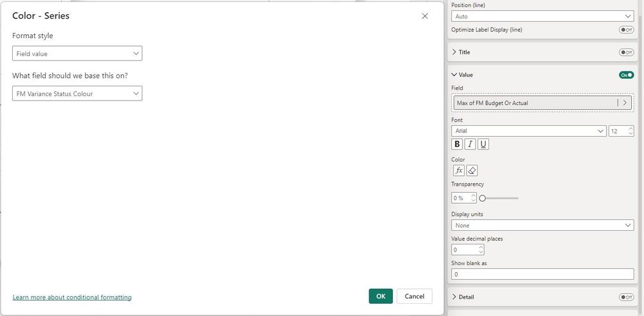Open the FM Variance Status Colour field dropdown
This screenshot has height=316, width=644.
[77, 94]
